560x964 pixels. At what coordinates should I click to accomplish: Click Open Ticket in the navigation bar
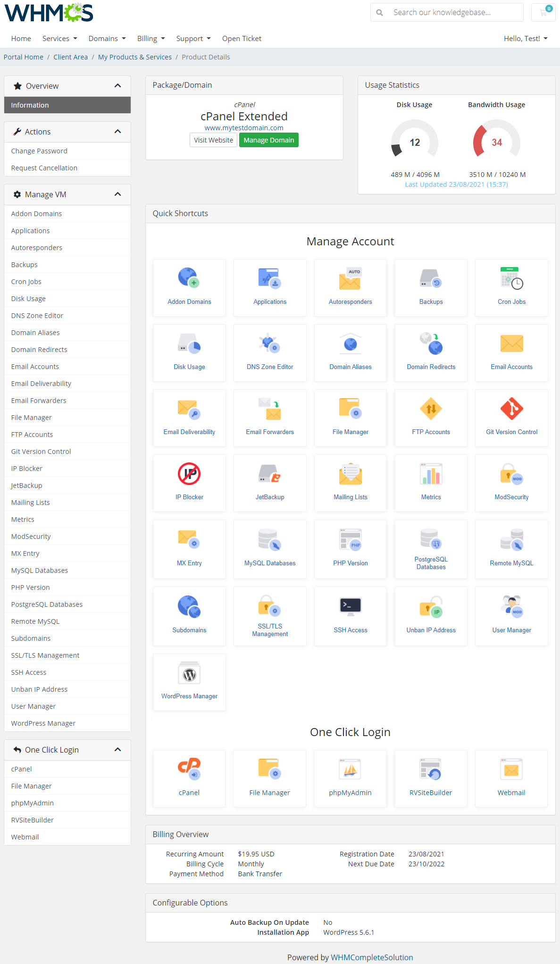[242, 39]
